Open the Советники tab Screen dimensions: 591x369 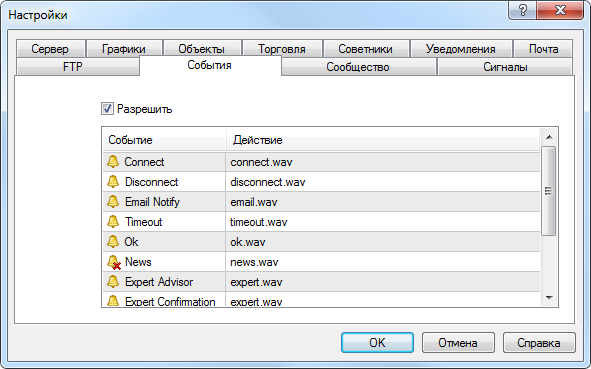point(366,49)
